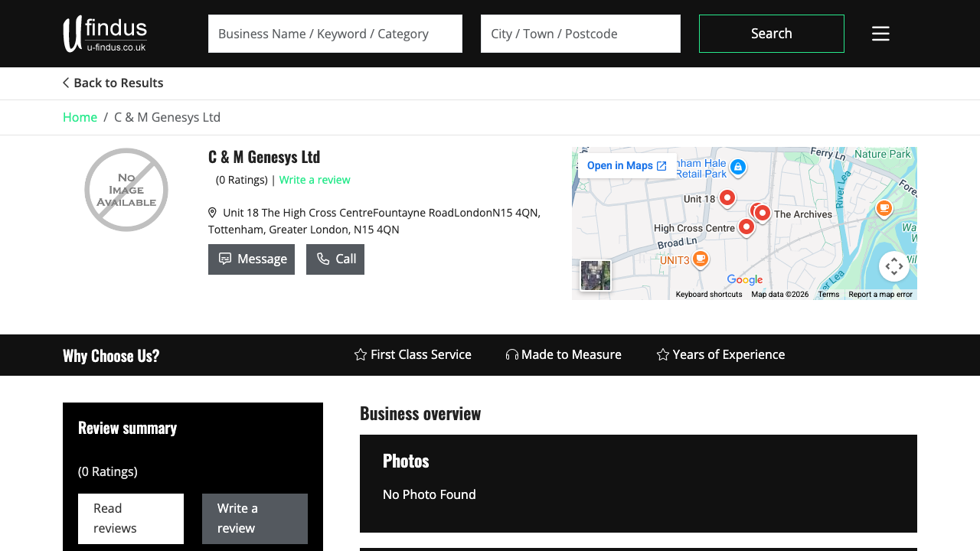980x551 pixels.
Task: Click the star icon next to Years of Experience
Action: [x=661, y=354]
